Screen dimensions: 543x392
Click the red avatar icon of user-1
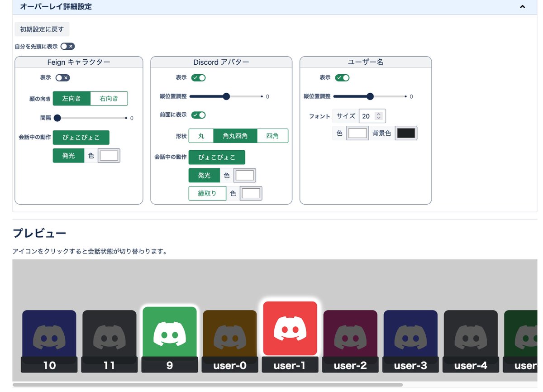coord(290,328)
